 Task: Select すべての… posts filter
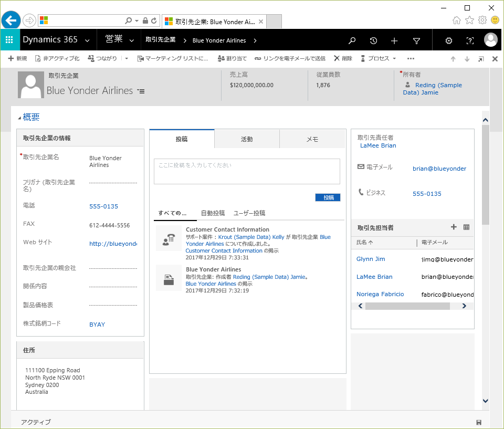pos(172,213)
